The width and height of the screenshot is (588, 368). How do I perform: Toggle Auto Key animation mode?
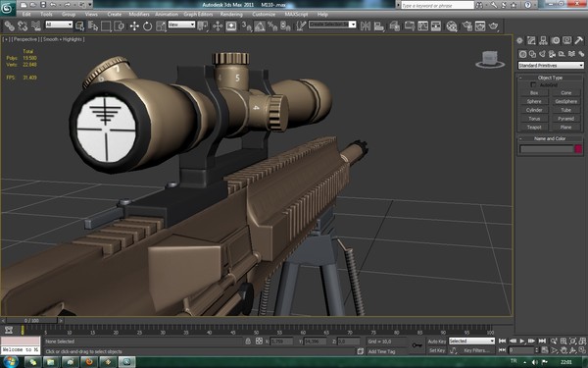coord(437,342)
